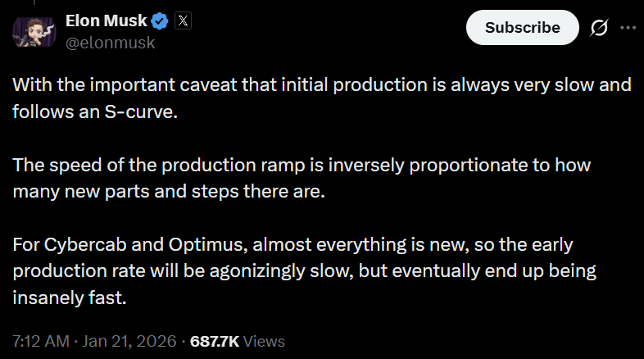
Task: Open the @elonmusk handle link
Action: coord(110,43)
